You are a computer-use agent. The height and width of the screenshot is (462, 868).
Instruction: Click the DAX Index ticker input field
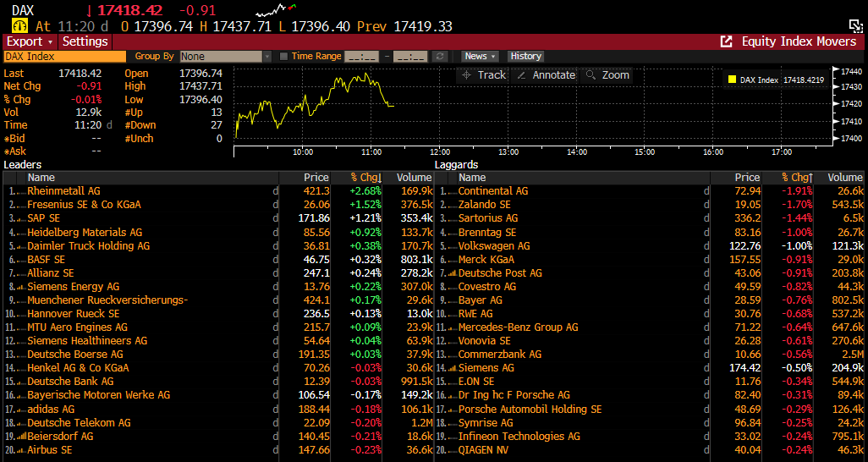[x=65, y=57]
